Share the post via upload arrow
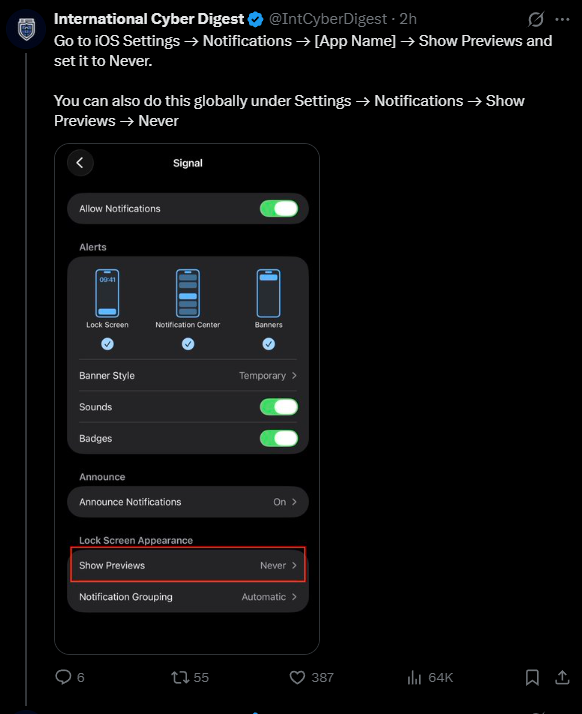Screen dimensions: 582x714 point(562,678)
